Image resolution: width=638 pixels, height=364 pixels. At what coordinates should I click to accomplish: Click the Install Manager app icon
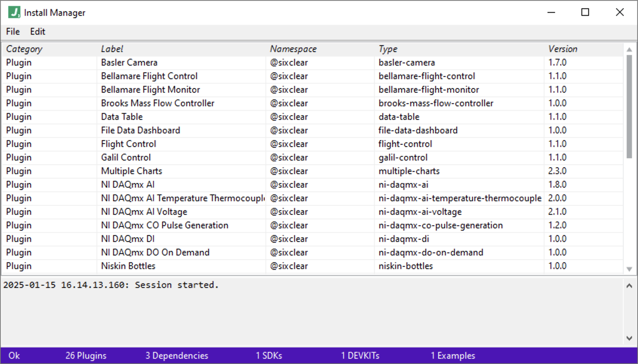point(14,12)
